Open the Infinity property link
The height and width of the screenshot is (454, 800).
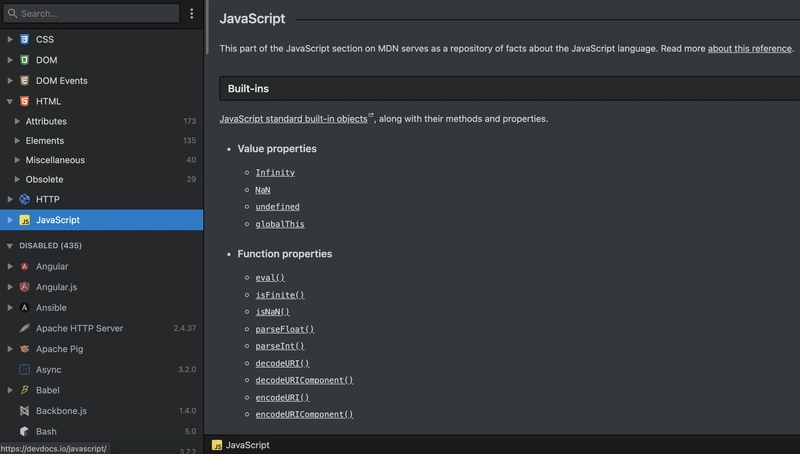[275, 172]
